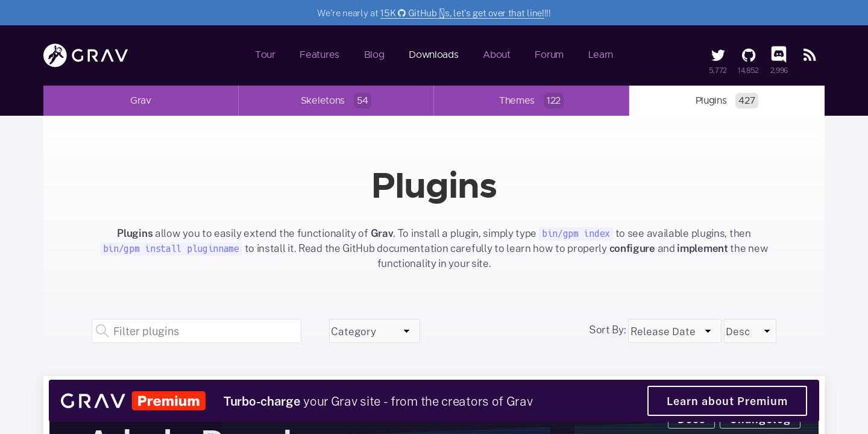
Task: Open the GitHub icon link
Action: [748, 55]
